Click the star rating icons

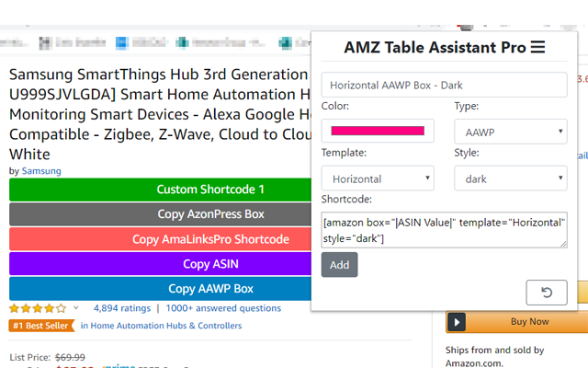pyautogui.click(x=38, y=308)
